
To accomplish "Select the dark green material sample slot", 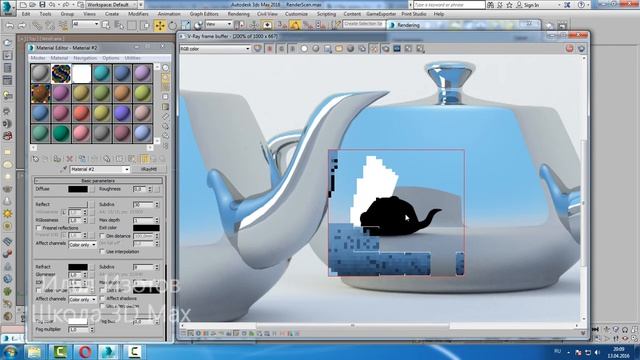I will [61, 133].
